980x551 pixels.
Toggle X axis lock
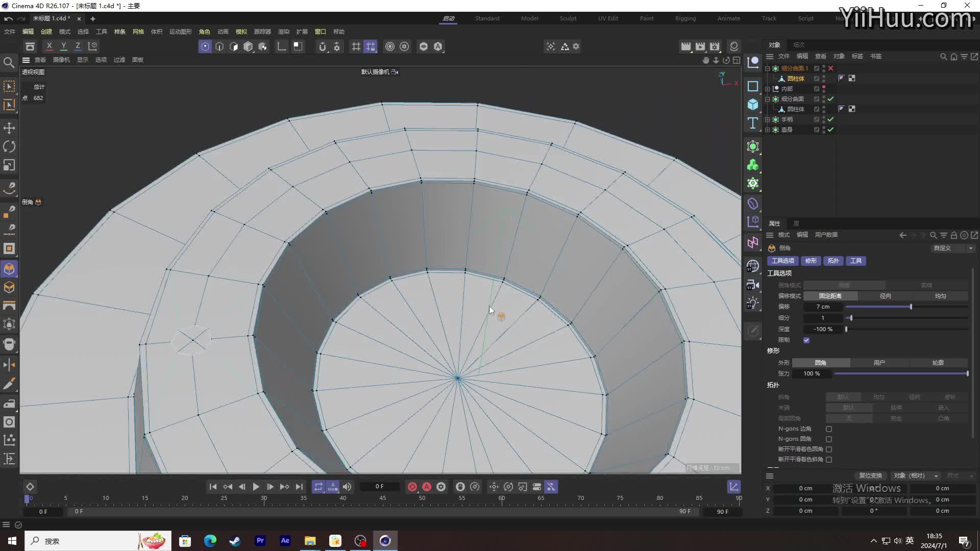[49, 46]
